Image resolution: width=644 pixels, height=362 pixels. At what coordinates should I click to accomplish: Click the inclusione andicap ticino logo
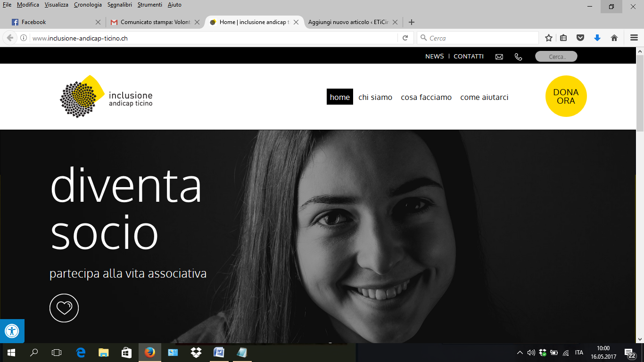pyautogui.click(x=106, y=97)
